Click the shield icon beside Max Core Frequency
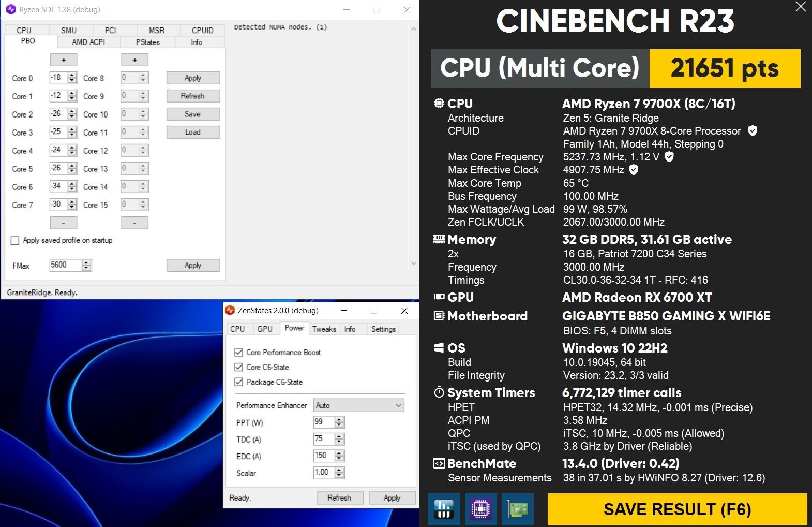Image resolution: width=812 pixels, height=527 pixels. tap(669, 157)
